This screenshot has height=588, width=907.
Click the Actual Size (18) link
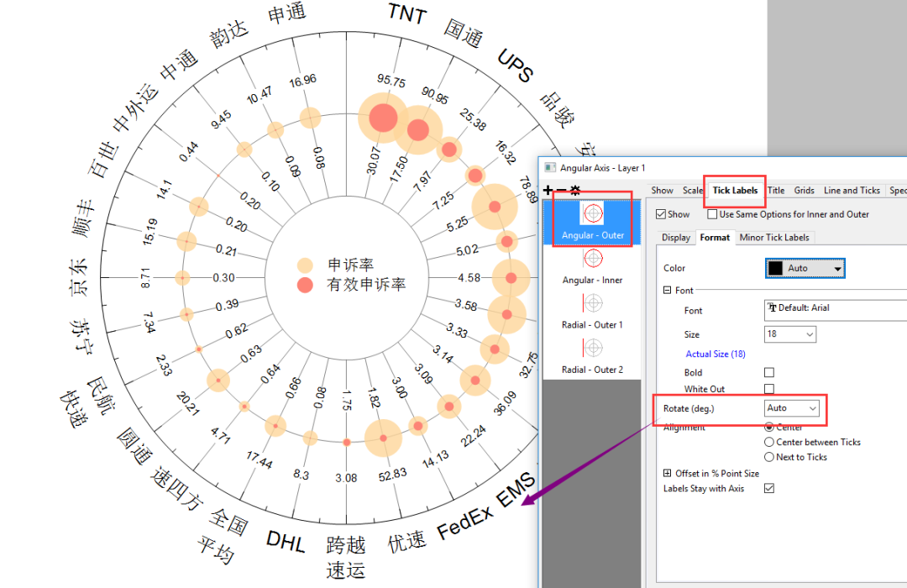click(x=716, y=354)
